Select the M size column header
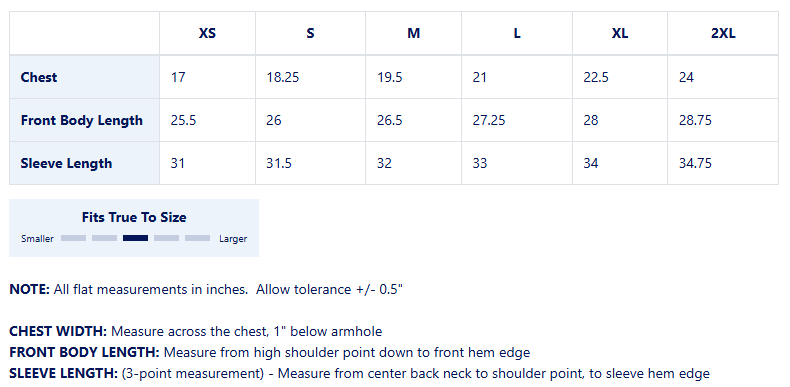This screenshot has width=790, height=387. click(x=414, y=33)
